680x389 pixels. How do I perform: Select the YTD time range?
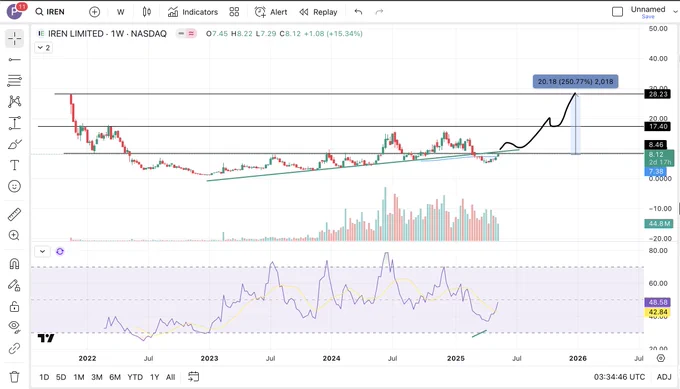click(x=135, y=377)
